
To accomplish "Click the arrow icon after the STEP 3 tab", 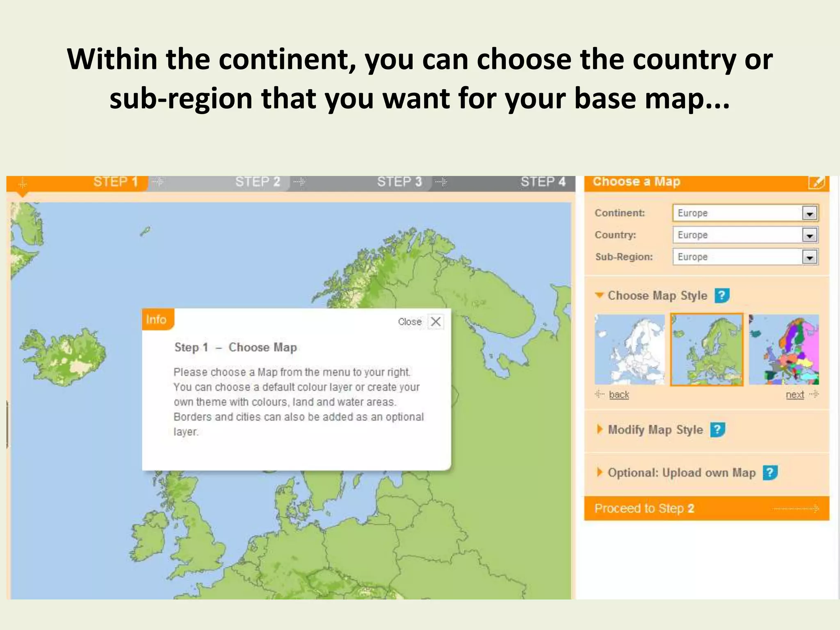I will 441,182.
